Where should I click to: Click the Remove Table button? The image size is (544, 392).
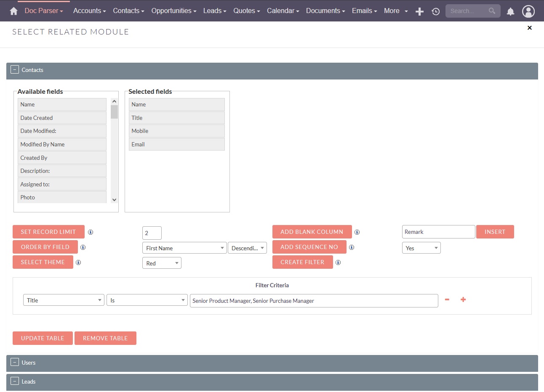[105, 338]
